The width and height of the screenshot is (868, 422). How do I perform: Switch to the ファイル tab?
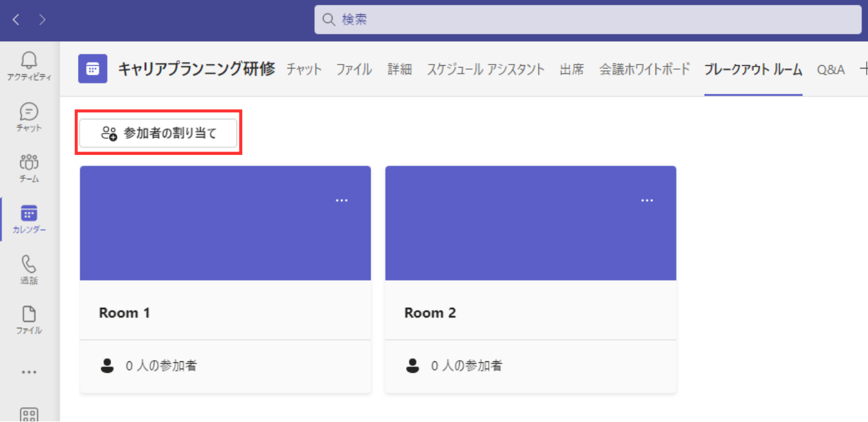click(354, 70)
